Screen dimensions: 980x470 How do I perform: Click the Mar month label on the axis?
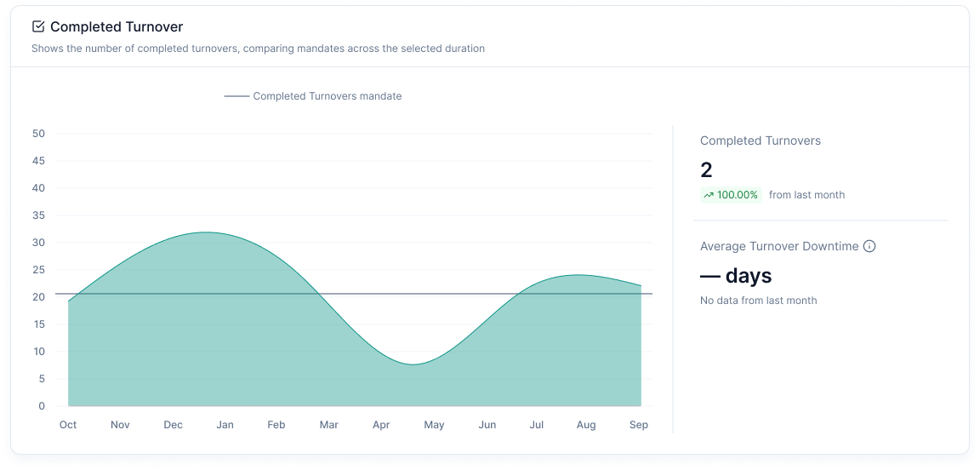[x=328, y=425]
